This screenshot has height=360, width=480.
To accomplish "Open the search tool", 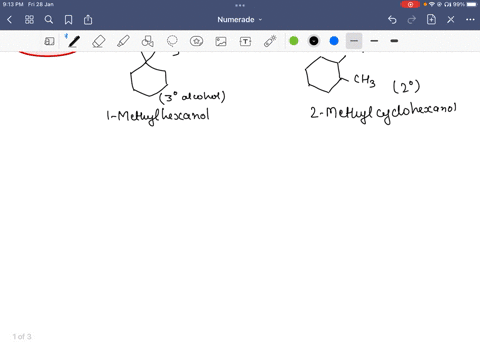I will coord(49,20).
